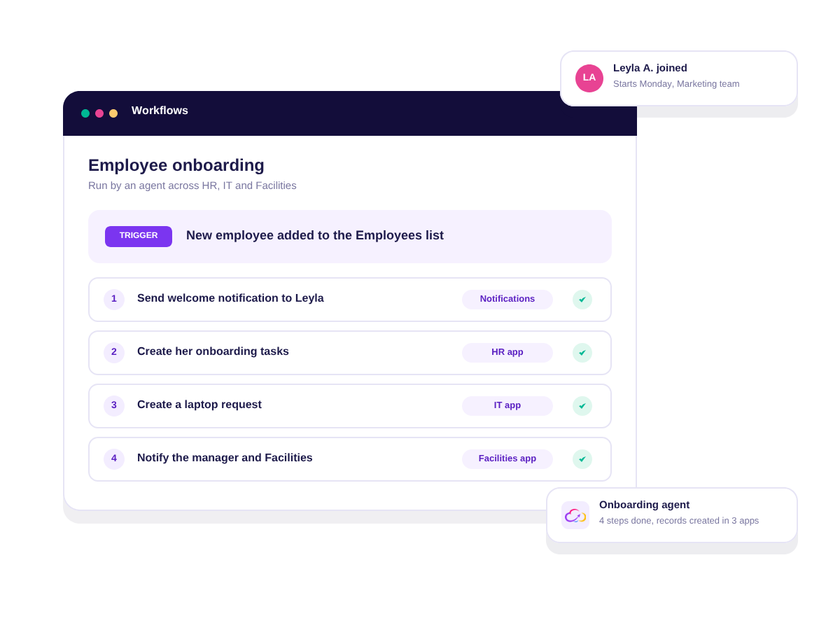Select the Facilities app tag
This screenshot has height=630, width=840.
507,459
